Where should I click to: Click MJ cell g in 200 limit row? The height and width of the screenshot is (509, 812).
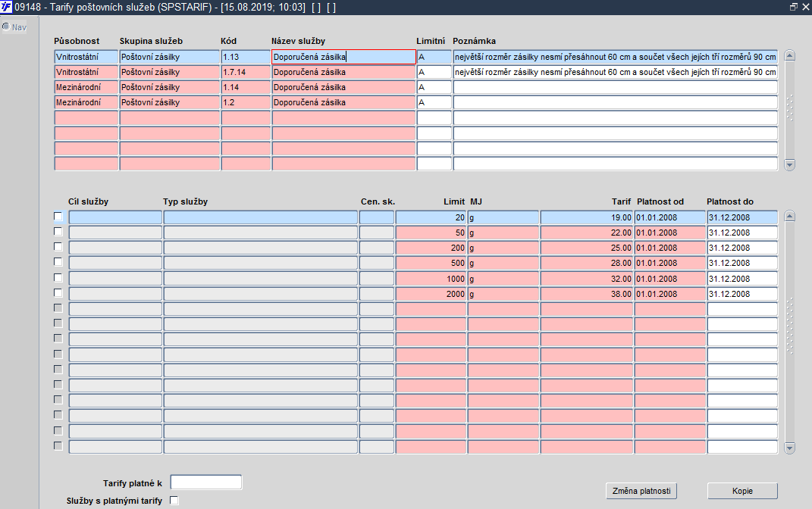[503, 248]
